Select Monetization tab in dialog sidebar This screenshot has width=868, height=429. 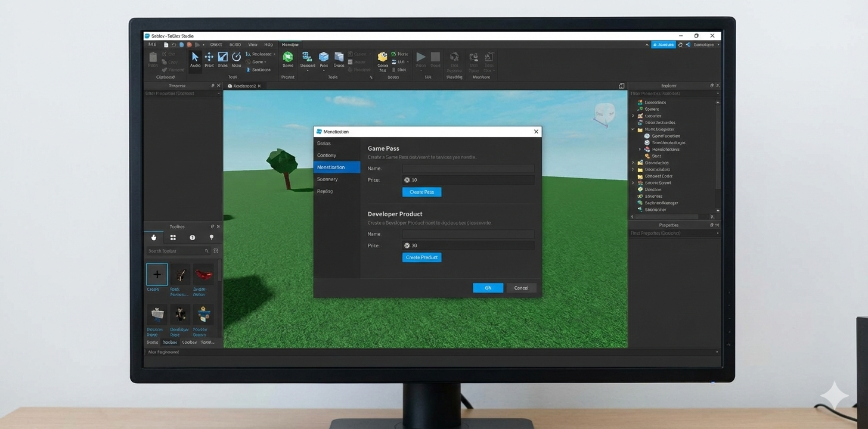click(337, 167)
